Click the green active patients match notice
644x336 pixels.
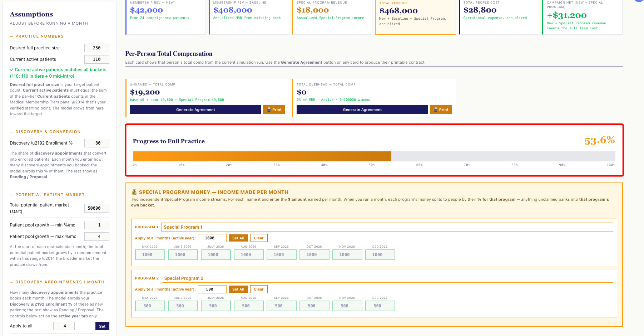pos(58,73)
